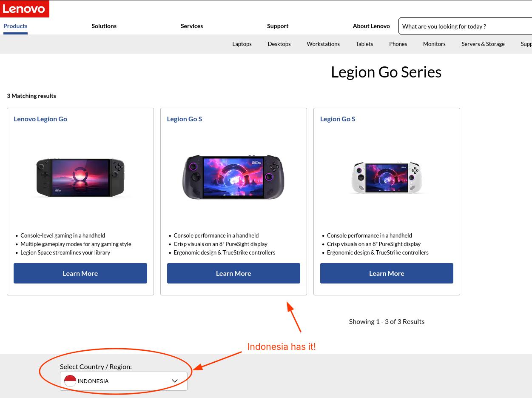Go to Desktops category

tap(279, 44)
